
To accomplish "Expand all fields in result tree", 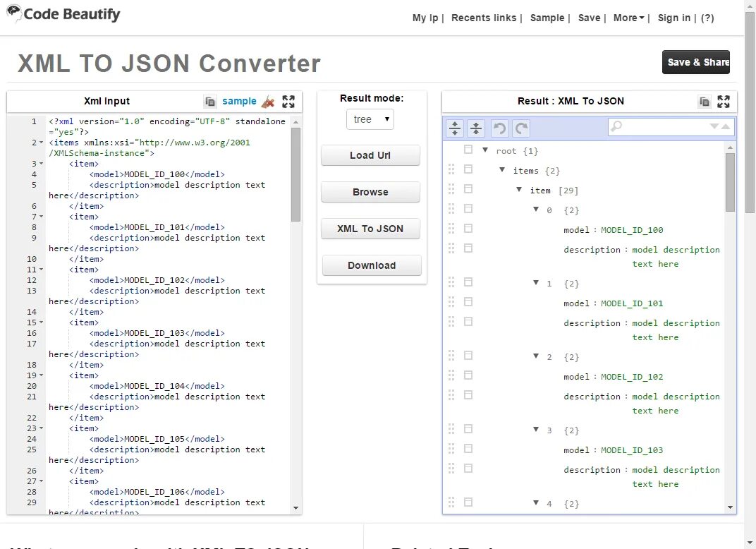I will pyautogui.click(x=455, y=128).
